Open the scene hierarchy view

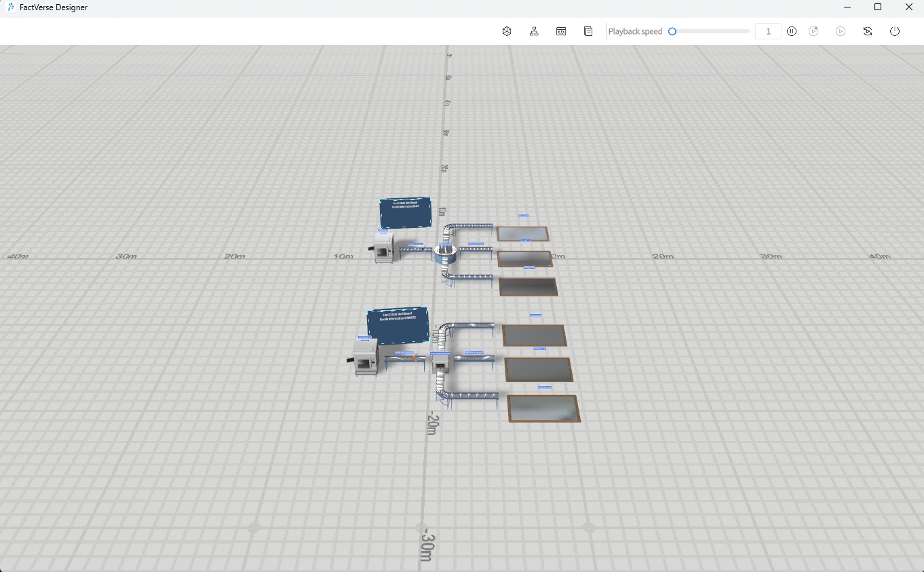(x=534, y=31)
